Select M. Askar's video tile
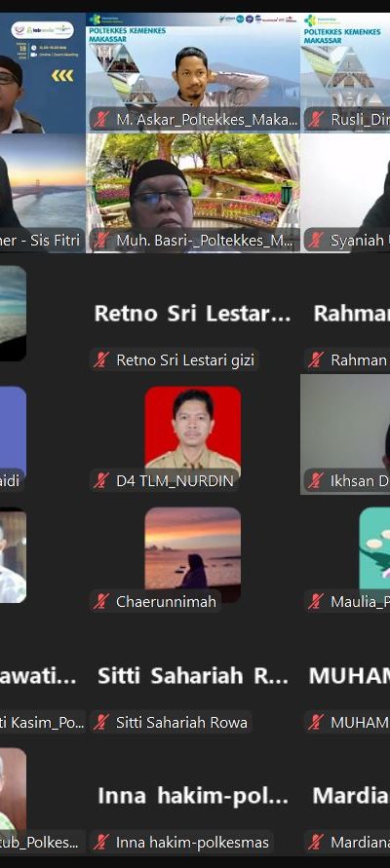The image size is (390, 868). pyautogui.click(x=193, y=72)
